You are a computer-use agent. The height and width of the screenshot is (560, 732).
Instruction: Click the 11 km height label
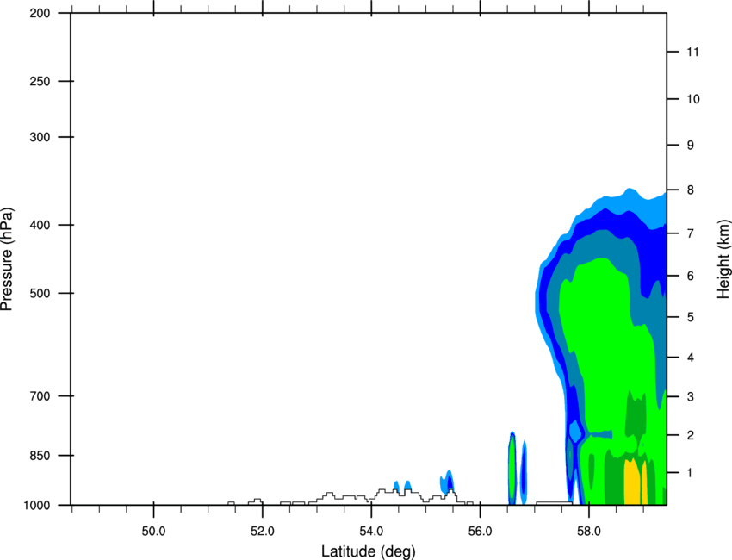tap(693, 52)
